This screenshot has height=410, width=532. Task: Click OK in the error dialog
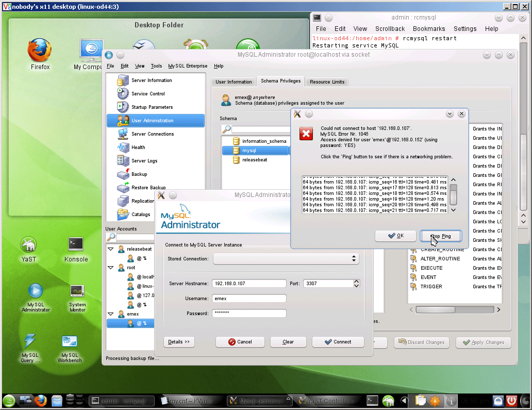point(395,236)
